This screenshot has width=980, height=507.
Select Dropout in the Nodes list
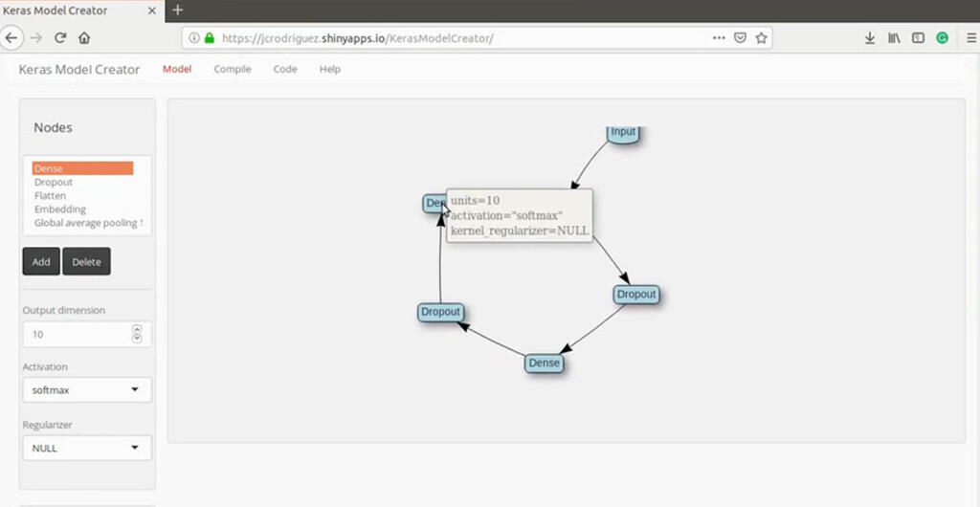click(x=82, y=182)
